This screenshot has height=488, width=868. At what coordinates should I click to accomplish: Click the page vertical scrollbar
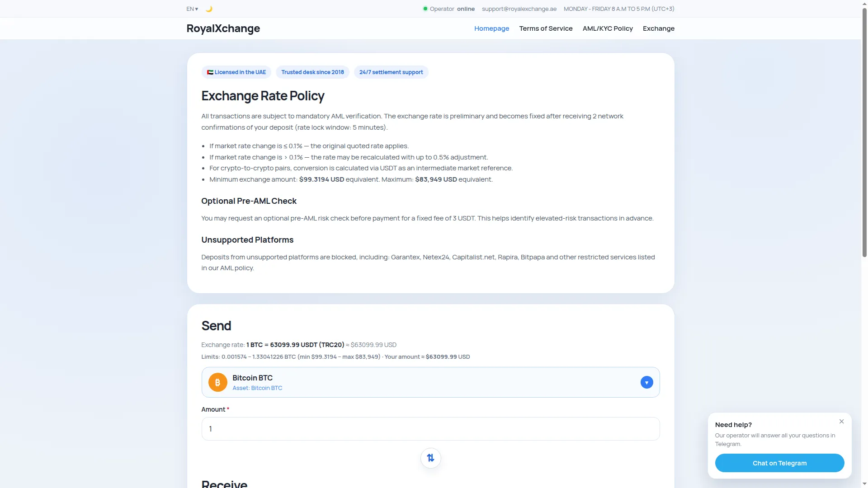(864, 244)
